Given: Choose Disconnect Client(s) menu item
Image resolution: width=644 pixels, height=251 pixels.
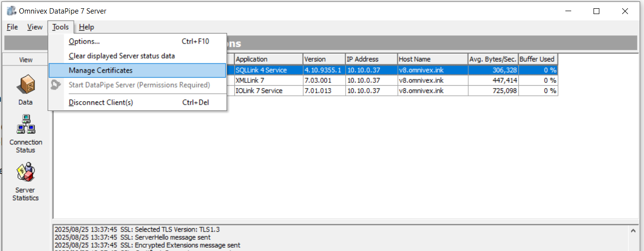Looking at the screenshot, I should pos(101,103).
